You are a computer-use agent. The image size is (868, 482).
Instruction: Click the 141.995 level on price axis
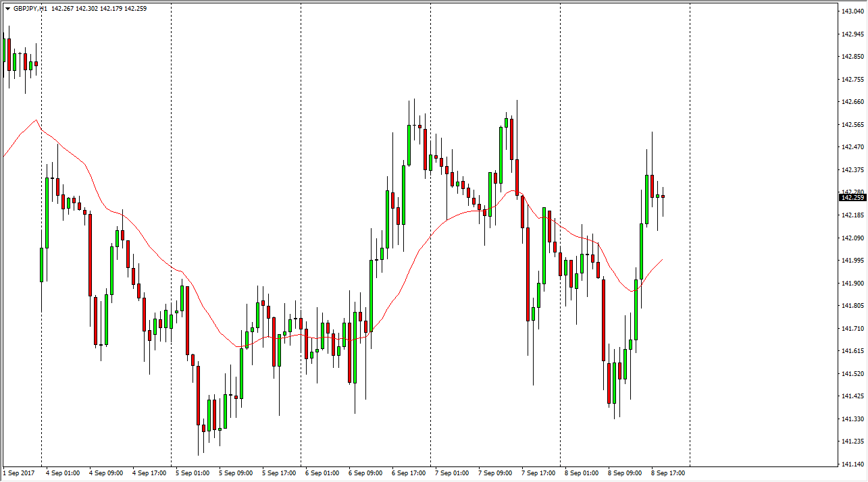tap(852, 261)
